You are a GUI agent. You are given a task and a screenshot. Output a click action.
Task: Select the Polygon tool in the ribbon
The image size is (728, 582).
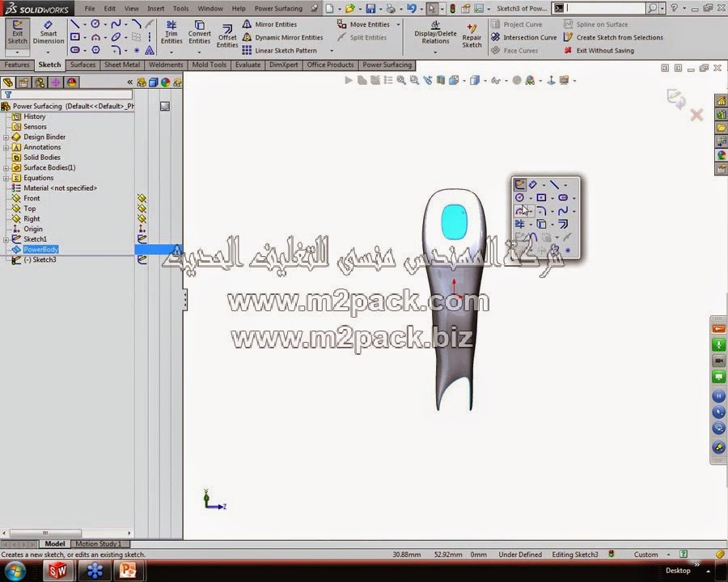pyautogui.click(x=95, y=49)
